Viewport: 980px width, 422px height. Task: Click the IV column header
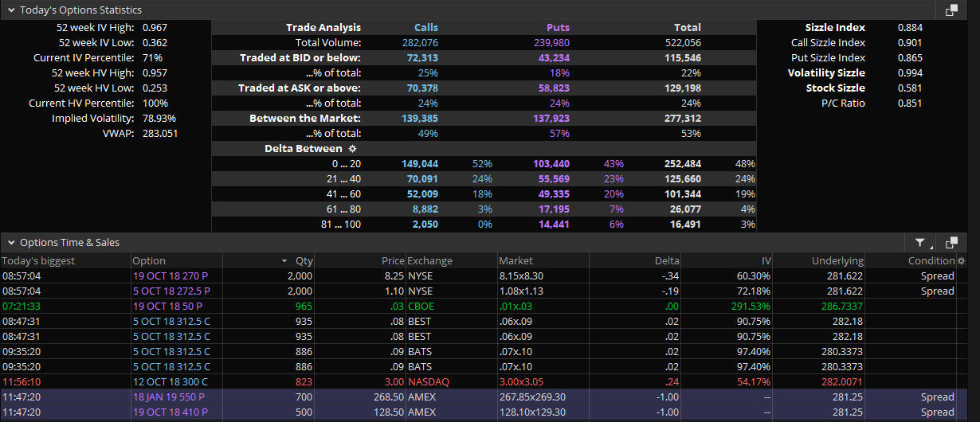[765, 260]
